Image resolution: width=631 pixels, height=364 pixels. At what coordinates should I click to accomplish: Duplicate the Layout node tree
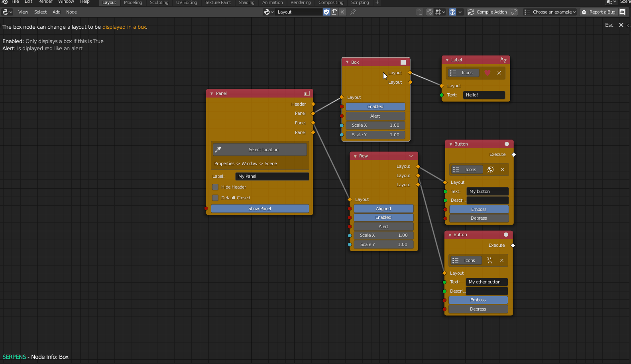click(334, 12)
